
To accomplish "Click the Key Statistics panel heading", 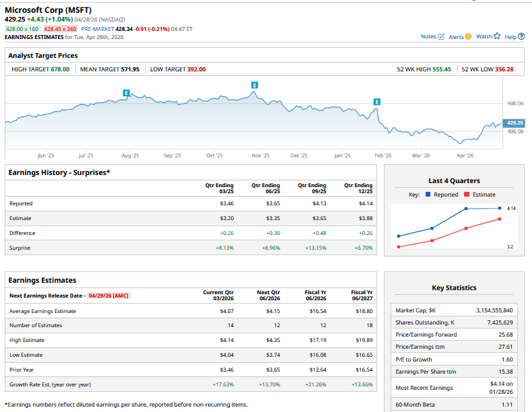I will coord(453,287).
